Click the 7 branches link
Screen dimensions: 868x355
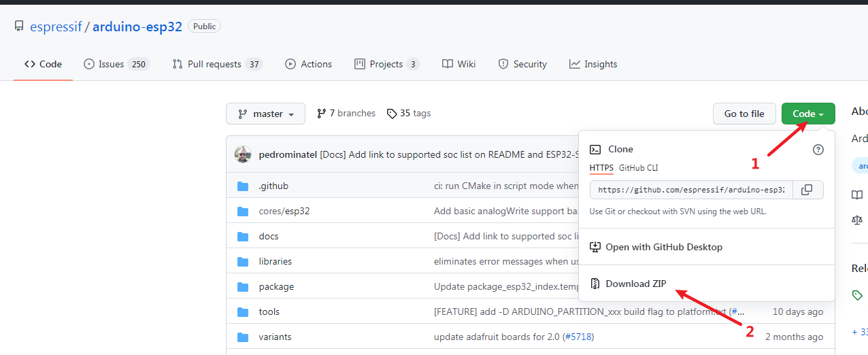tap(346, 114)
